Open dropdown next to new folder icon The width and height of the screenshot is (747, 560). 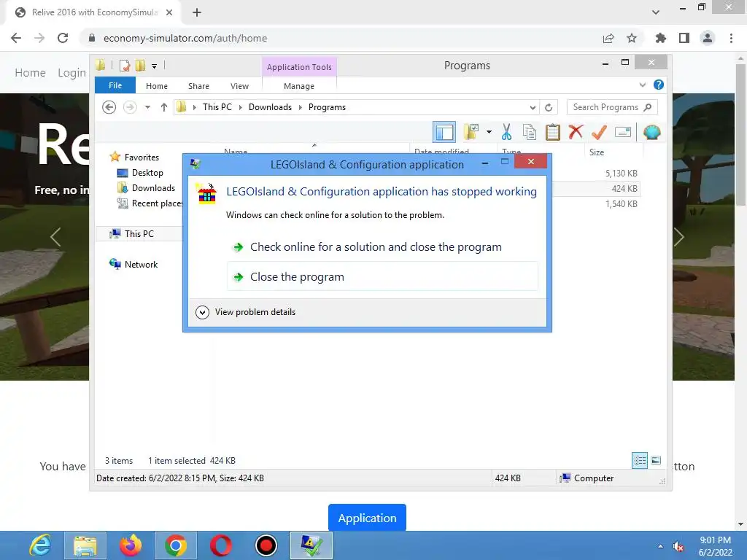coord(489,132)
